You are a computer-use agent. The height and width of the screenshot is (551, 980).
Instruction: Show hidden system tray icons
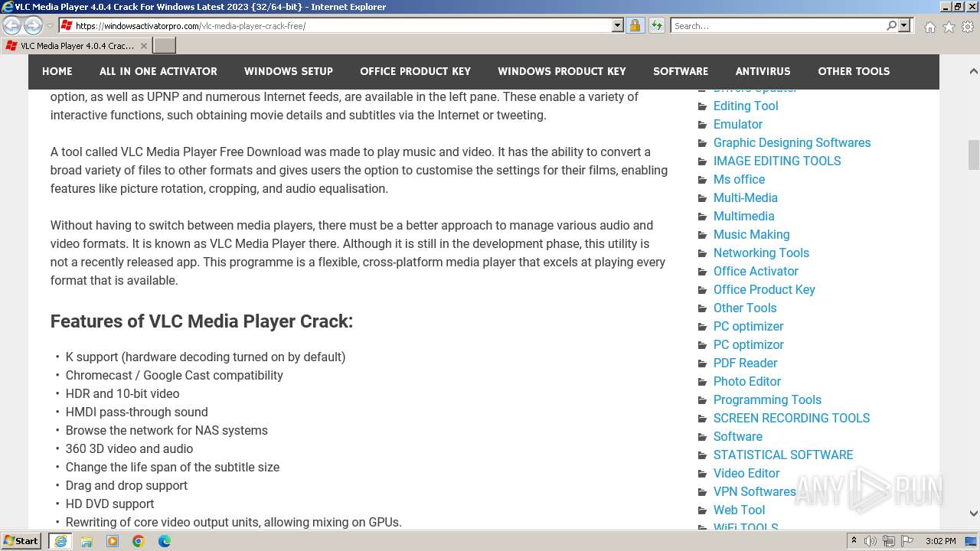854,541
